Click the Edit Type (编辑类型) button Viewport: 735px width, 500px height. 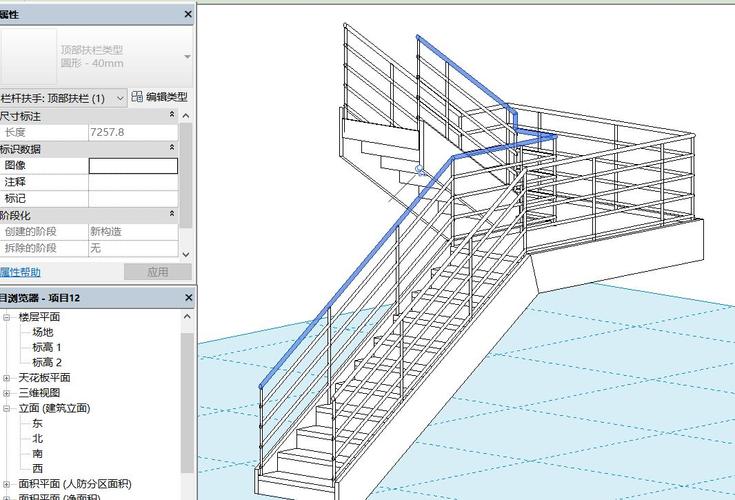point(159,97)
